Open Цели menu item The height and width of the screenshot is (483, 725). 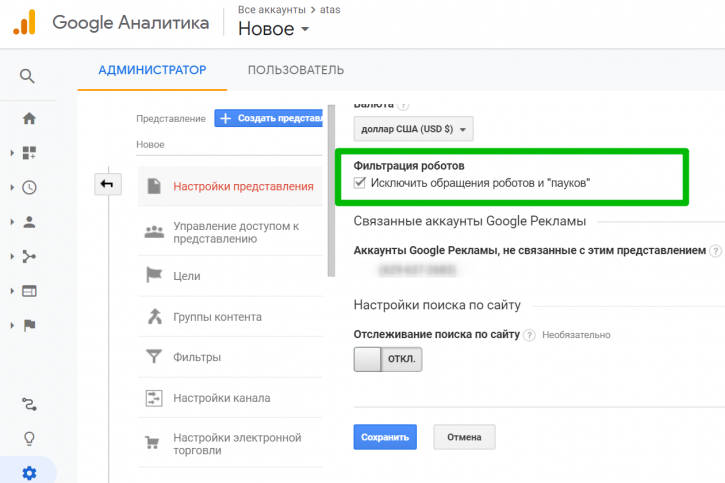(x=230, y=276)
